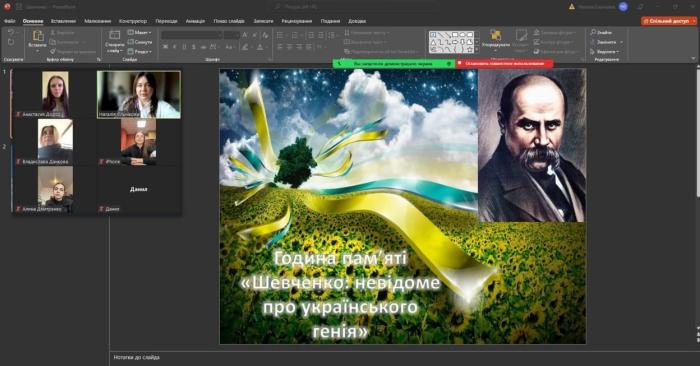The image size is (700, 366).
Task: Open the Layout (Макет) dropdown
Action: 140,33
